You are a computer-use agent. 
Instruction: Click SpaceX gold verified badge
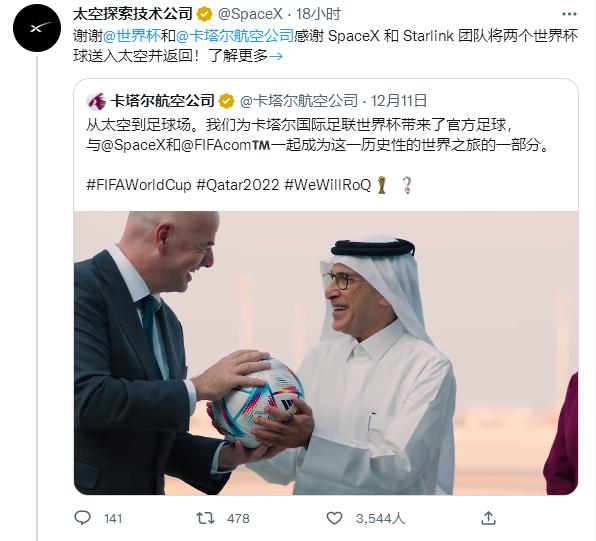[205, 14]
